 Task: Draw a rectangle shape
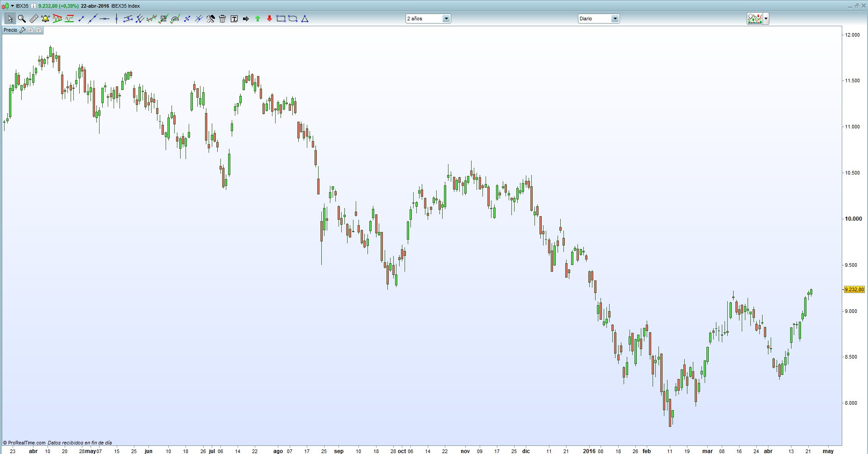click(281, 19)
